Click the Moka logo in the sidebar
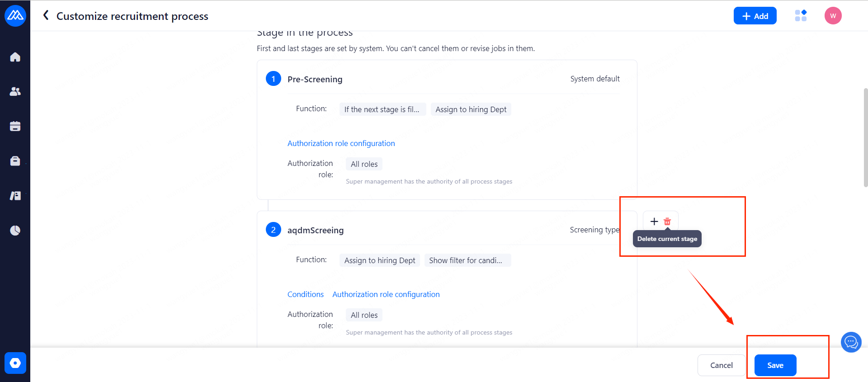 point(15,16)
